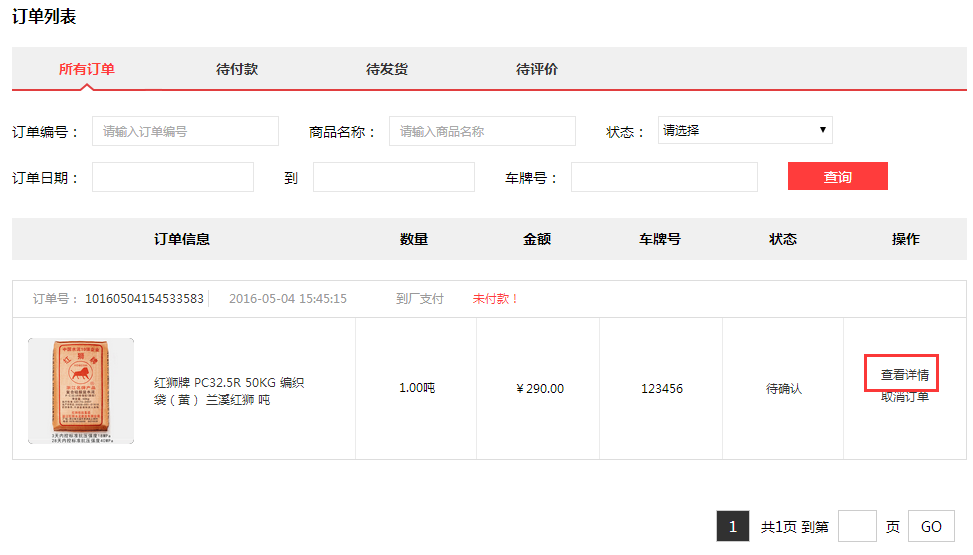Open the 待付款 tab
This screenshot has height=555, width=973.
(237, 69)
